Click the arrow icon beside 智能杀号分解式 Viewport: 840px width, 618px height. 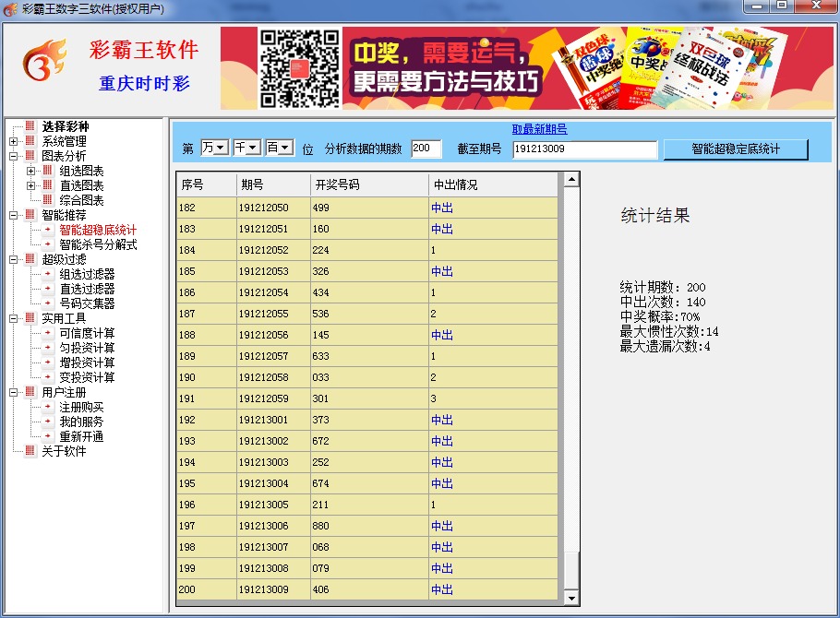[47, 244]
